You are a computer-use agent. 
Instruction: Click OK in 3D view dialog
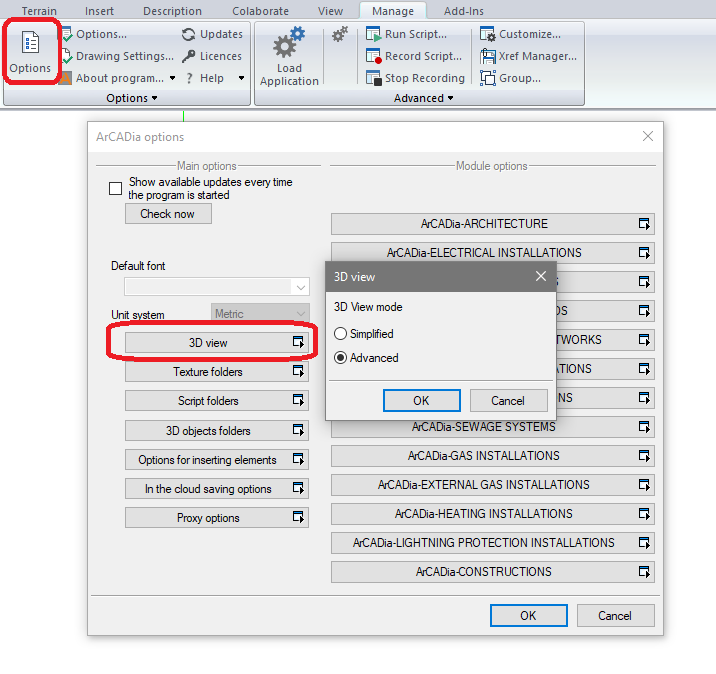[x=421, y=400]
